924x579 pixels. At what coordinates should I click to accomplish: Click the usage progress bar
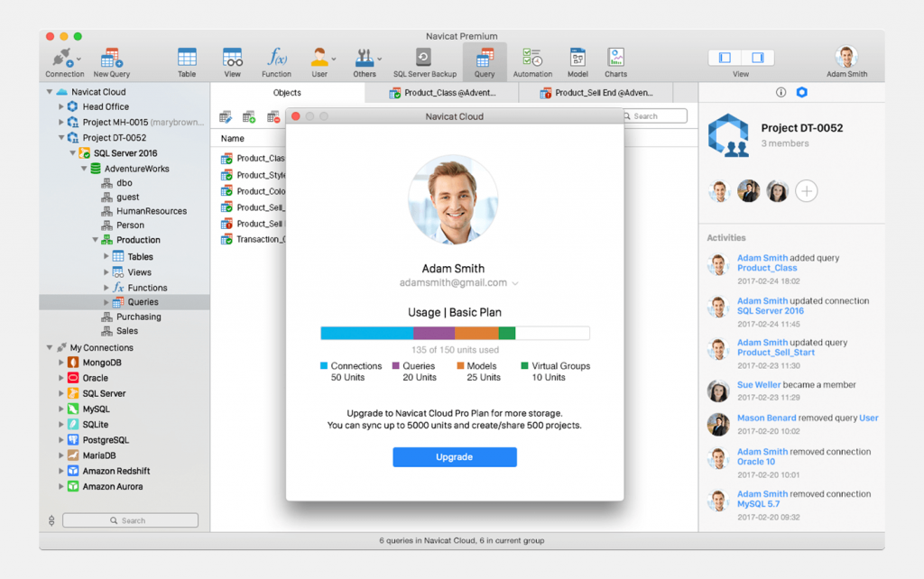coord(455,334)
